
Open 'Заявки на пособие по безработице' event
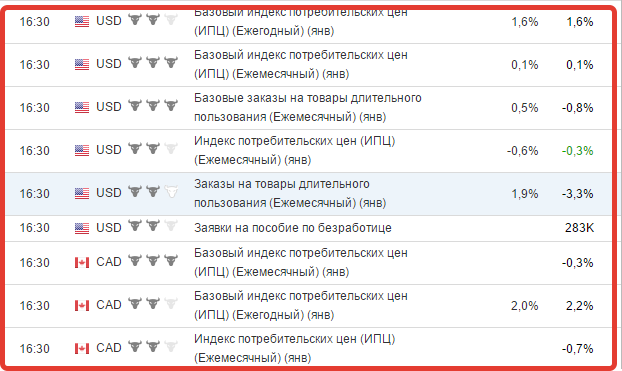[293, 228]
